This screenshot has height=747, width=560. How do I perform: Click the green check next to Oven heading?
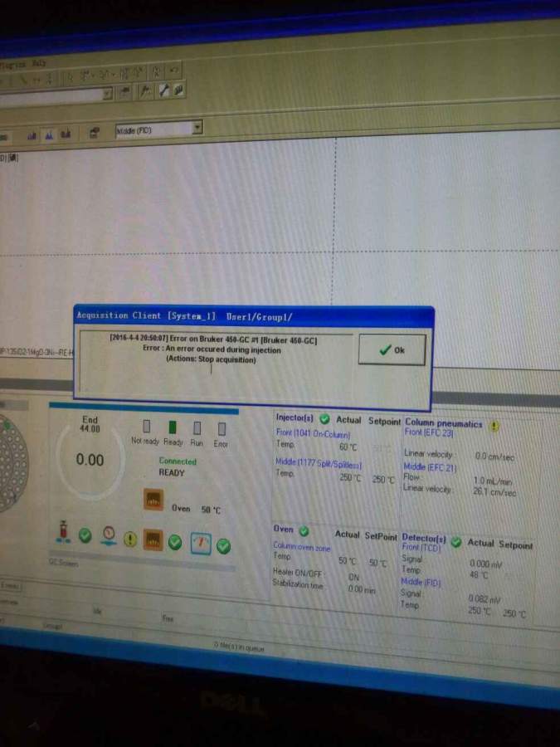tap(304, 530)
